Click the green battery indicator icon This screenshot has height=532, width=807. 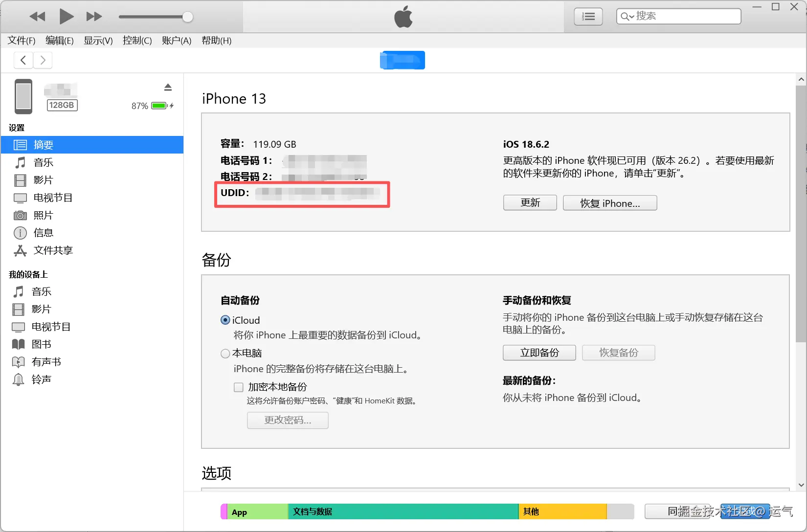coord(159,106)
